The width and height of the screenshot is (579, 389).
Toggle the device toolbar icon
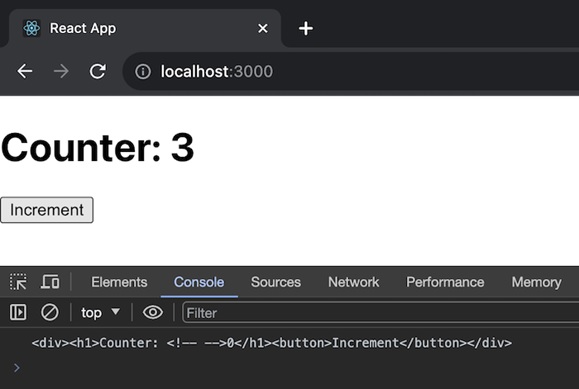click(x=50, y=282)
